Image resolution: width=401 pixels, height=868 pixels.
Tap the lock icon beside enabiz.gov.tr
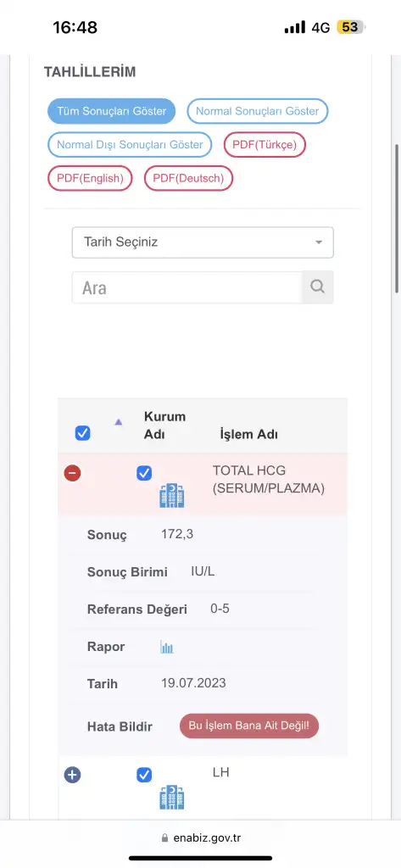pyautogui.click(x=164, y=837)
